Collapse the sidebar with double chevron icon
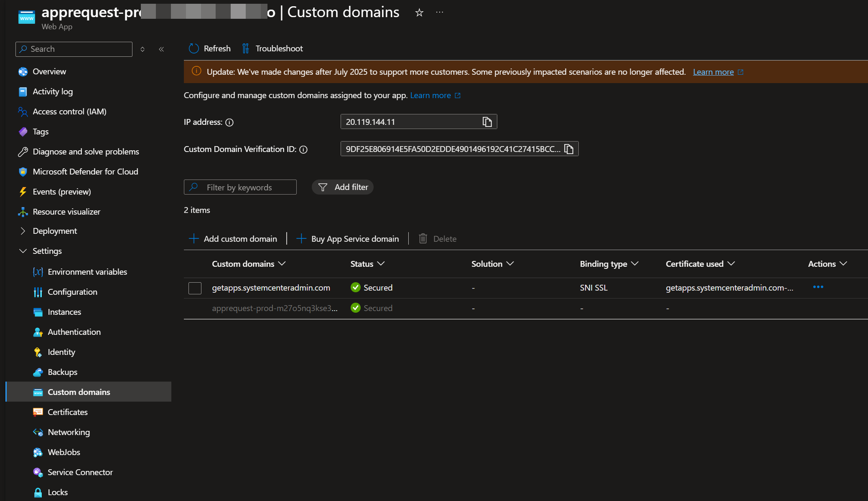The height and width of the screenshot is (501, 868). point(161,49)
